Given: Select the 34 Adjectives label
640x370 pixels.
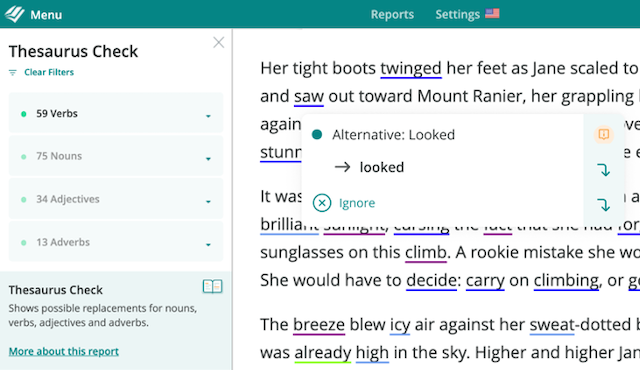Looking at the screenshot, I should (x=68, y=199).
